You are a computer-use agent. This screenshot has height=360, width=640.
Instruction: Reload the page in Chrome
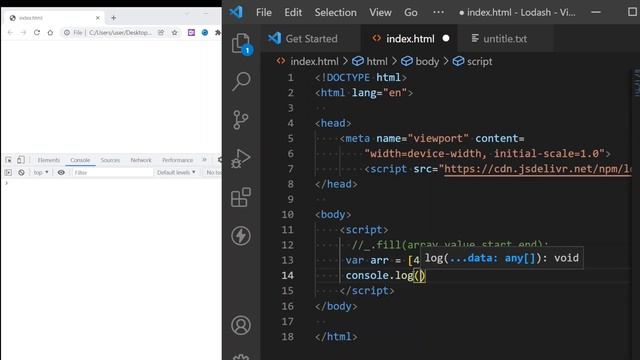pyautogui.click(x=37, y=32)
